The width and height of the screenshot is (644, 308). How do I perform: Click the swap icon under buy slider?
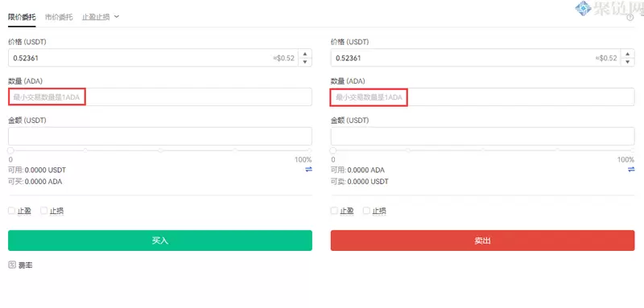click(x=308, y=170)
